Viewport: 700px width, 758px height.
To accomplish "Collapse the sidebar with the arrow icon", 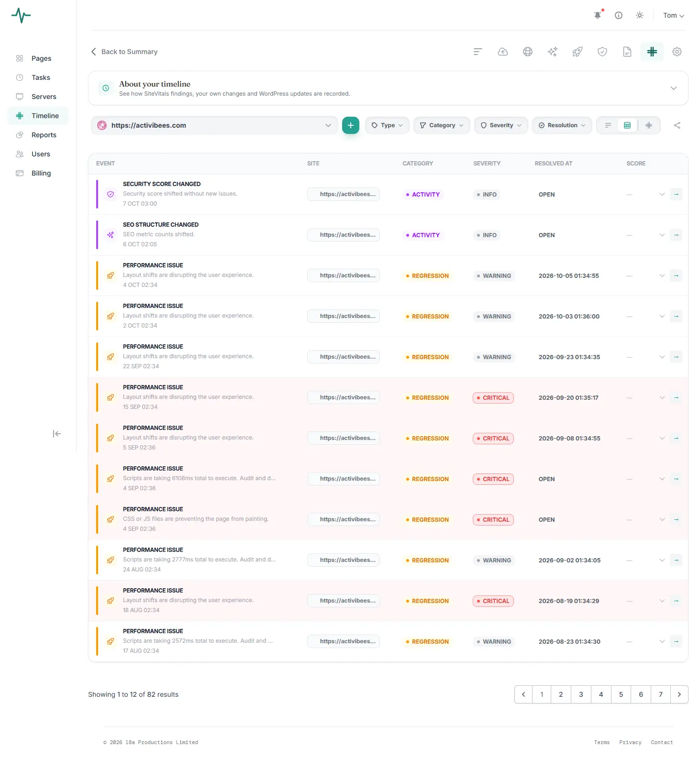I will 57,434.
